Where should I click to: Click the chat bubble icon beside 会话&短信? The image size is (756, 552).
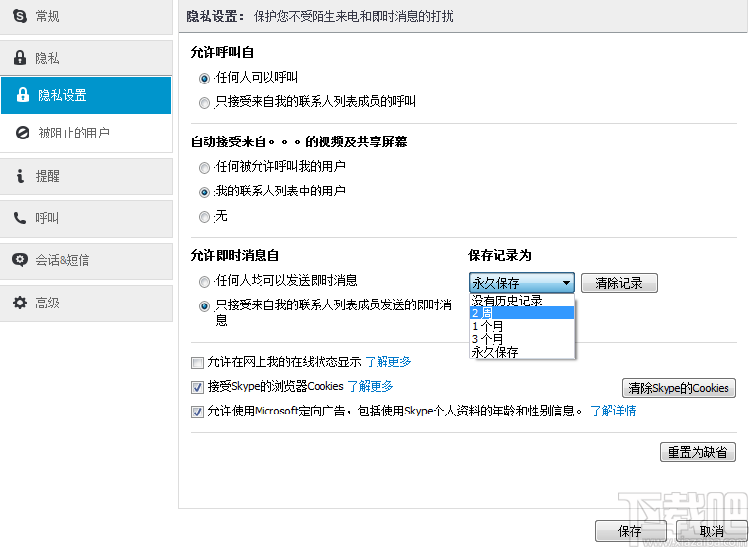20,260
